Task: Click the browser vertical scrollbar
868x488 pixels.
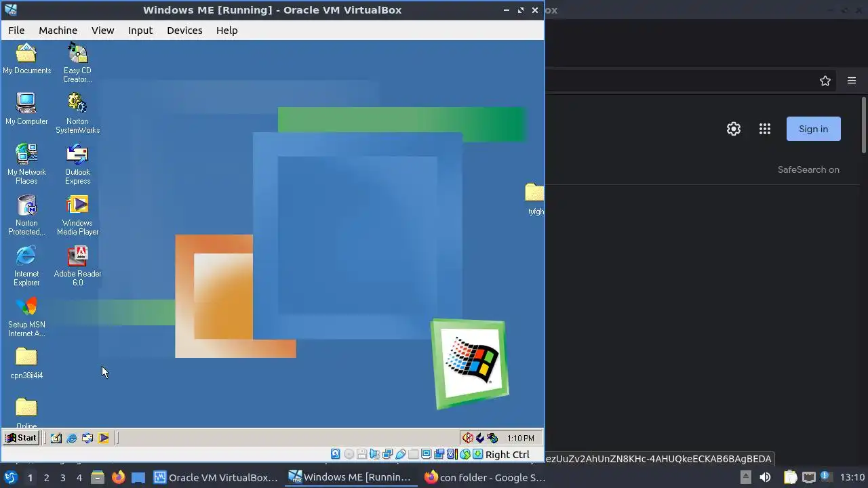Action: tap(863, 125)
